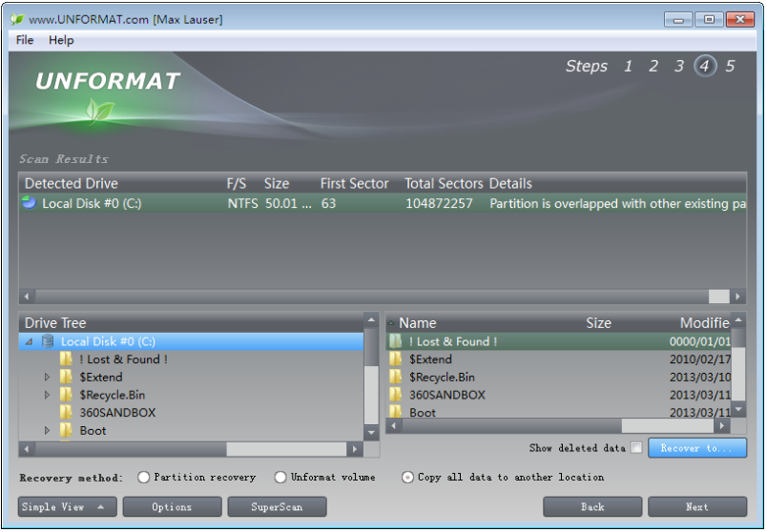Click the $Recycle.Bin folder icon in file list
The image size is (767, 532).
pos(396,377)
